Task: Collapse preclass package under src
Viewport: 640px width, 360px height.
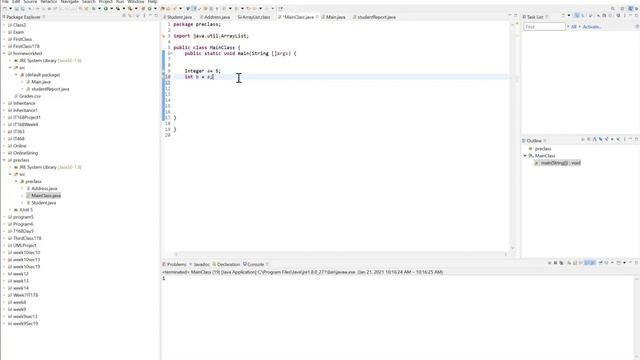Action: click(16, 181)
